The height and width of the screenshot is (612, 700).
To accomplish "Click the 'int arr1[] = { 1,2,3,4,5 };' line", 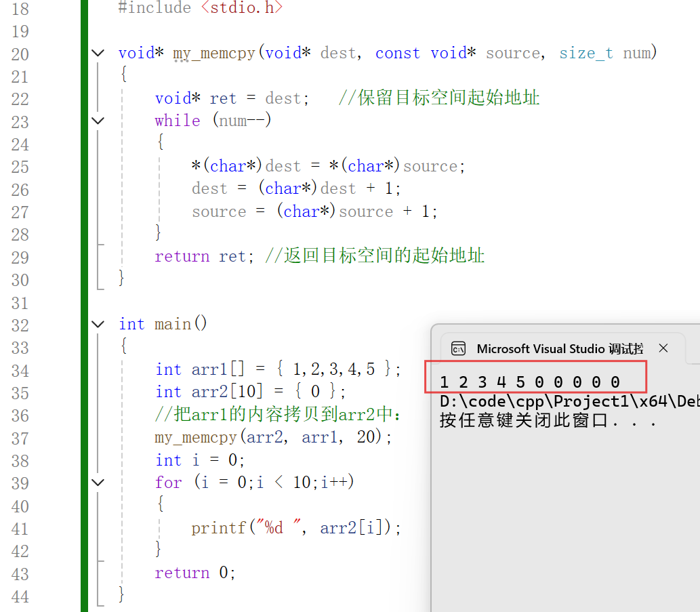I will point(278,369).
